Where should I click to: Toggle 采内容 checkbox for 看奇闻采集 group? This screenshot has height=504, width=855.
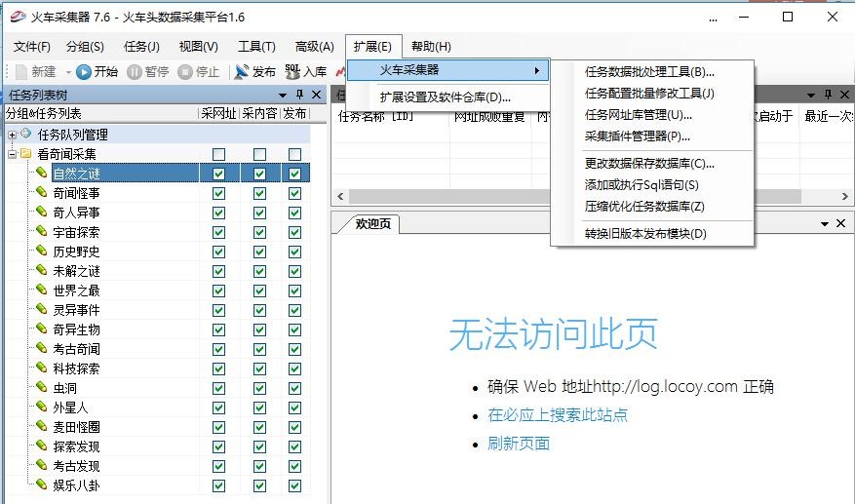point(259,154)
